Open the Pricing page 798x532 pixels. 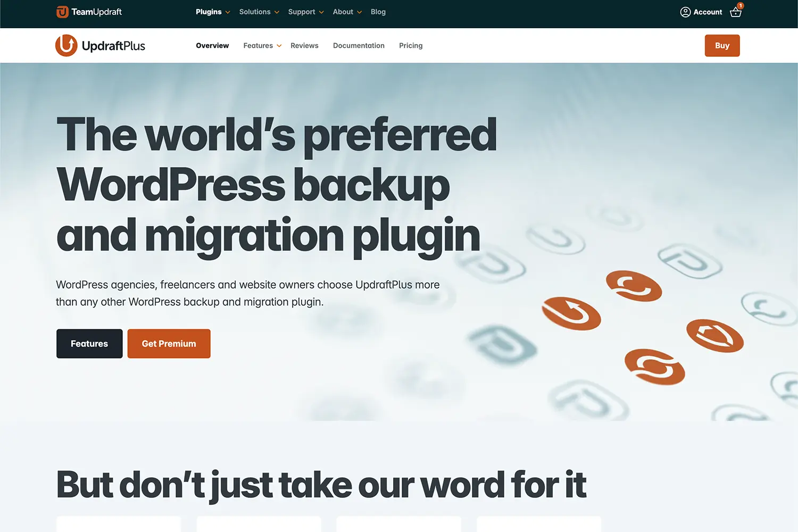tap(411, 46)
